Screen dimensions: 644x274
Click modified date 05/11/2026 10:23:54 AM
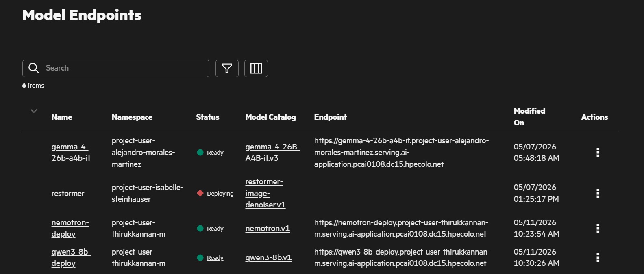coord(536,229)
